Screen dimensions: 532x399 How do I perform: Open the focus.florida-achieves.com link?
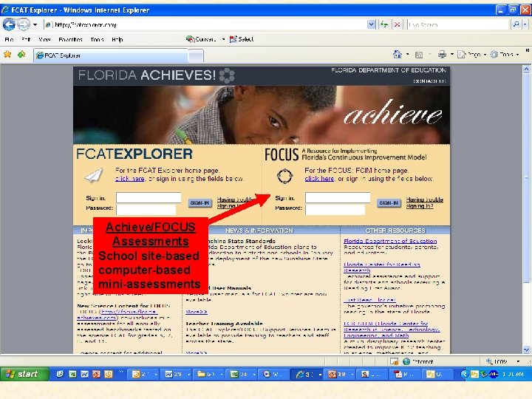117,315
